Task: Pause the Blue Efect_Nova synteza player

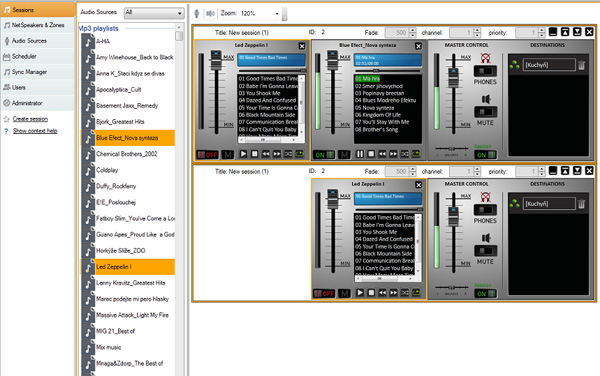Action: coord(360,154)
